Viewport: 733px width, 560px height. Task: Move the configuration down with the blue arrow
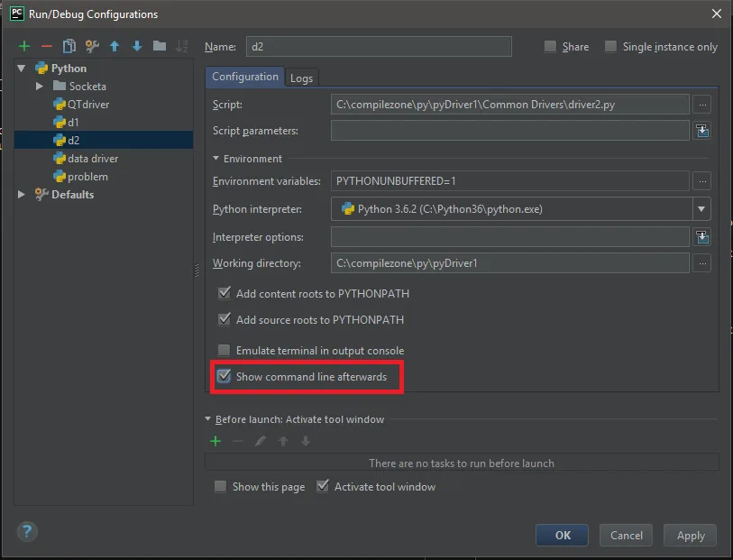137,46
